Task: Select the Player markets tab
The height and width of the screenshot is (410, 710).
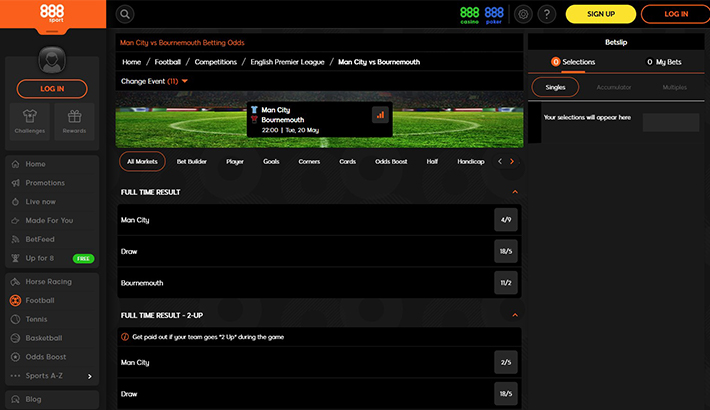Action: (x=235, y=162)
